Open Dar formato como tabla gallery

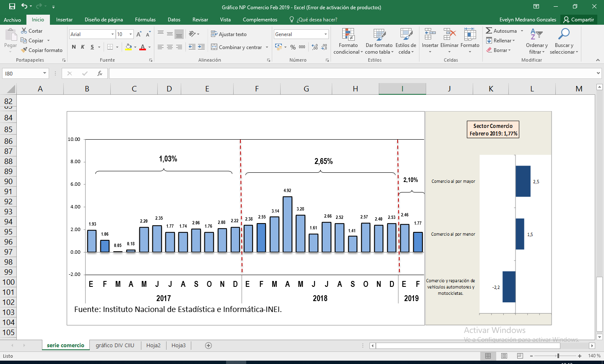(x=379, y=41)
